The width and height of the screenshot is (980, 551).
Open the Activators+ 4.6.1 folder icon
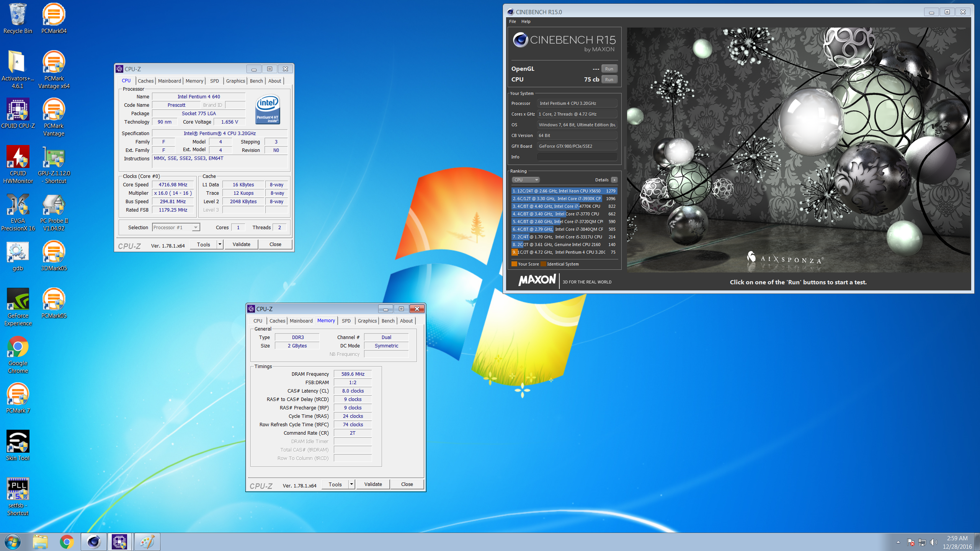18,70
